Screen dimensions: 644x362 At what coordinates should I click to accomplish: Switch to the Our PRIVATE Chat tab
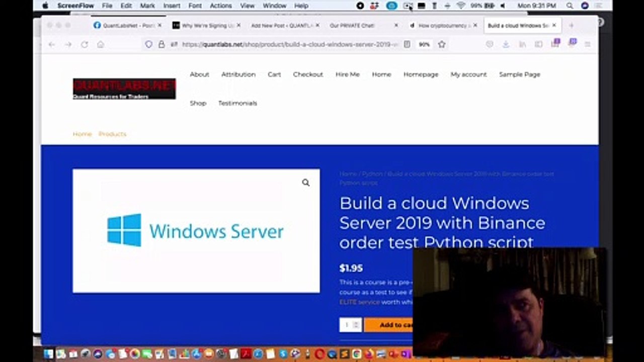pyautogui.click(x=363, y=25)
